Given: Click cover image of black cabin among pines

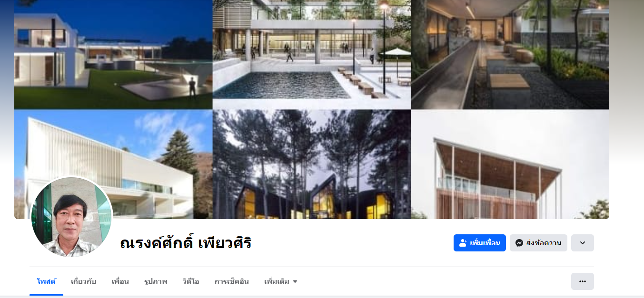Looking at the screenshot, I should [312, 164].
